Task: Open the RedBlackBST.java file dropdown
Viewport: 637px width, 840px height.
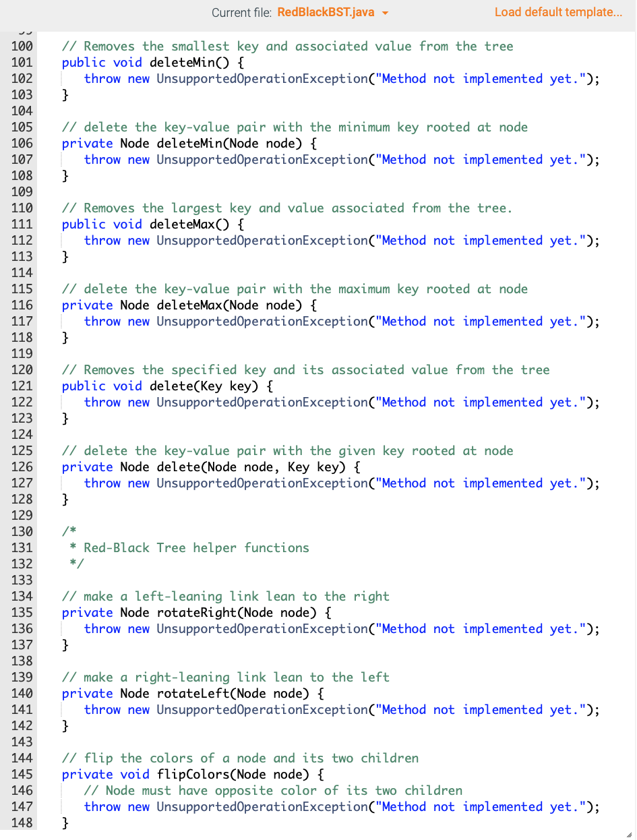Action: [x=333, y=12]
